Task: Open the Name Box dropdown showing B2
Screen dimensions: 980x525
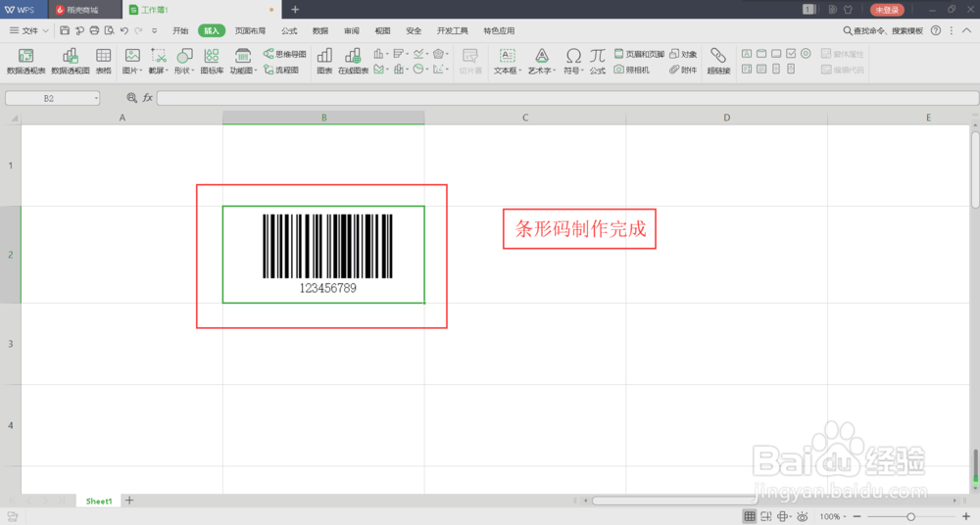Action: 96,98
